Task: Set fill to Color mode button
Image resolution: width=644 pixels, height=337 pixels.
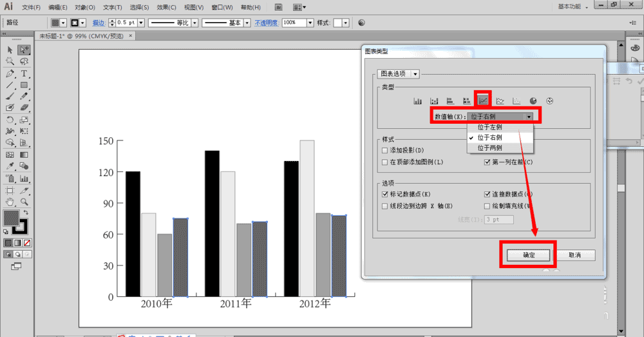Action: 8,243
